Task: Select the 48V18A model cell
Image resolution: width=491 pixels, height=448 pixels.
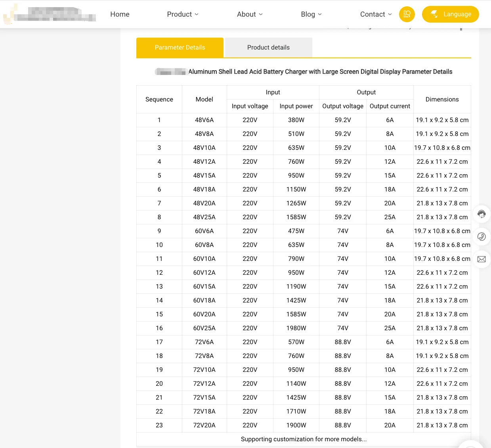Action: pos(204,190)
